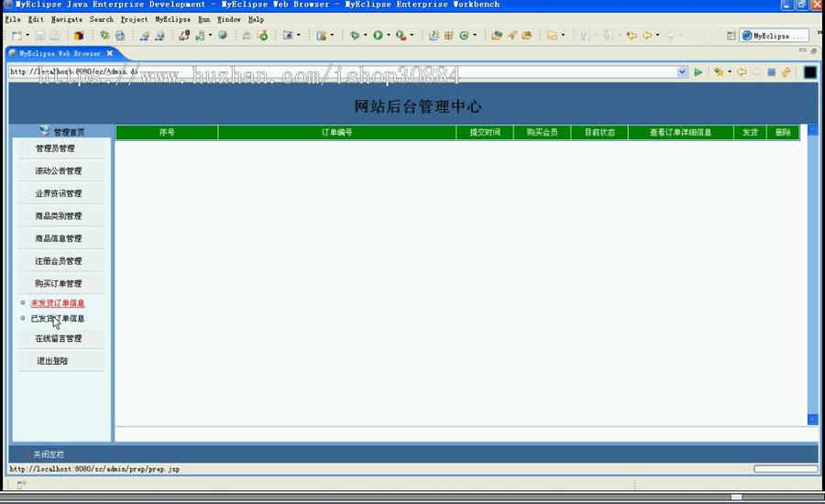
Task: Click the favorites star icon in browser bar
Action: coord(719,72)
